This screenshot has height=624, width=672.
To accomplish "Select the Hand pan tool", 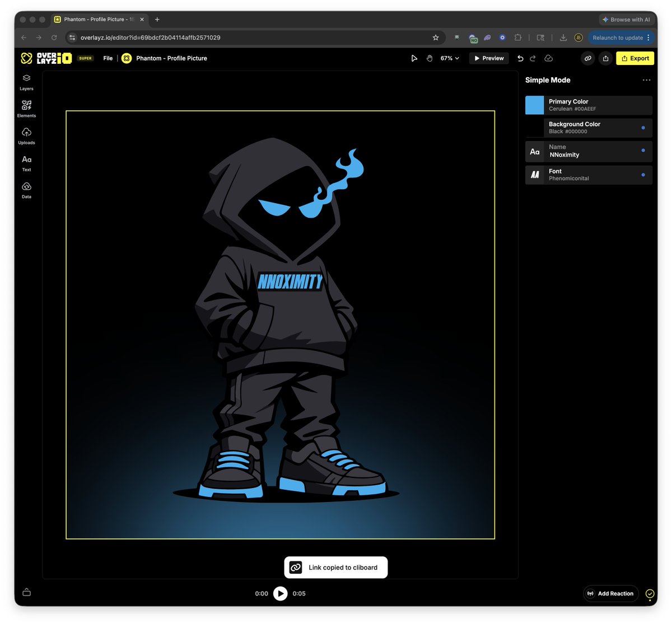I will point(429,58).
